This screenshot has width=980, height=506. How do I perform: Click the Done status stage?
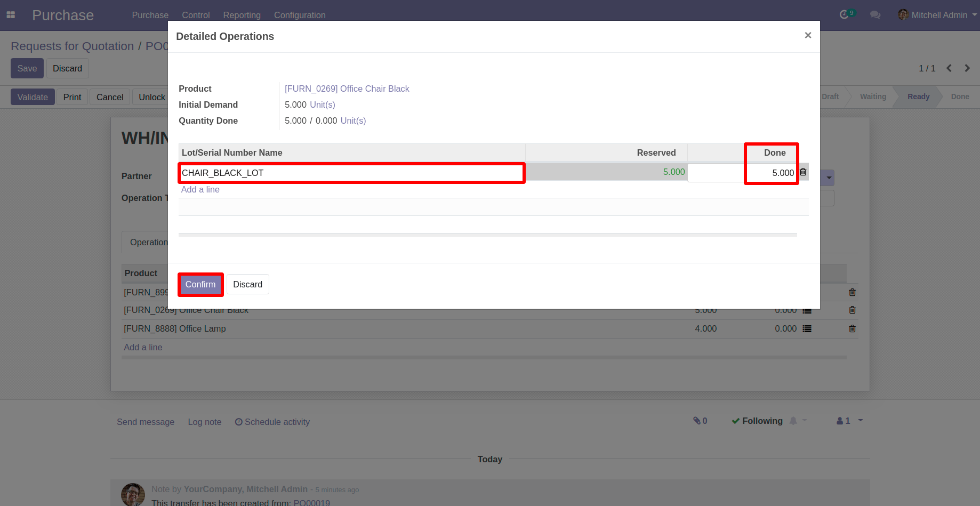(x=960, y=97)
